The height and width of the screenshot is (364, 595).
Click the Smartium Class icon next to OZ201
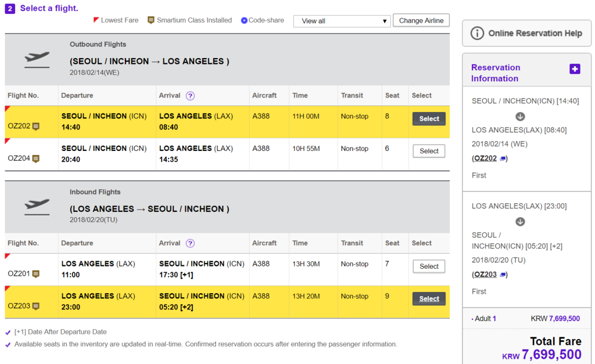pos(35,274)
